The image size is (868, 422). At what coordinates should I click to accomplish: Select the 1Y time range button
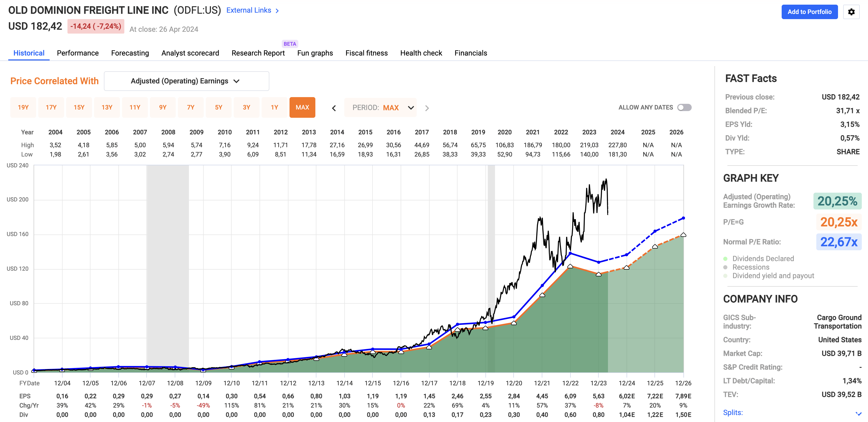[x=275, y=107]
